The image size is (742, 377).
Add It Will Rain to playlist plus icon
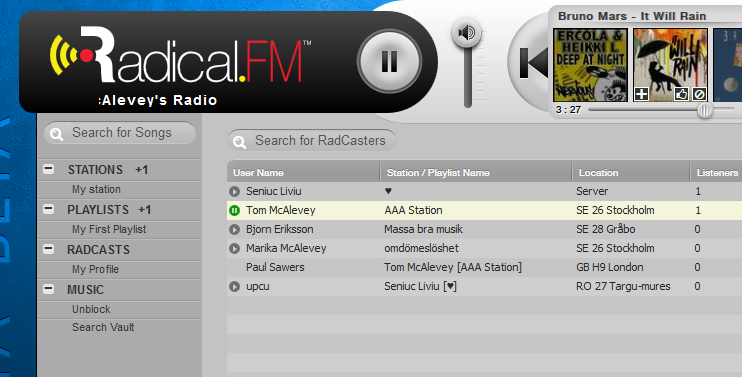point(641,94)
